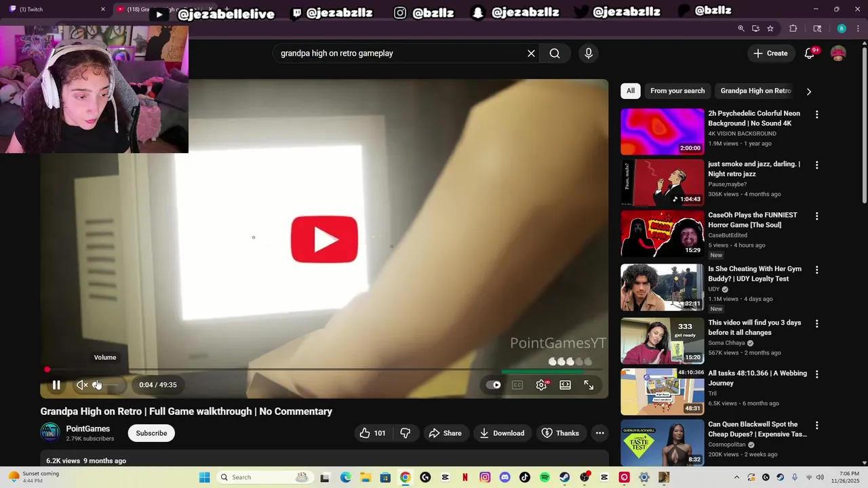Image resolution: width=868 pixels, height=488 pixels.
Task: Open options menu for Gym Buddy video
Action: (x=816, y=270)
